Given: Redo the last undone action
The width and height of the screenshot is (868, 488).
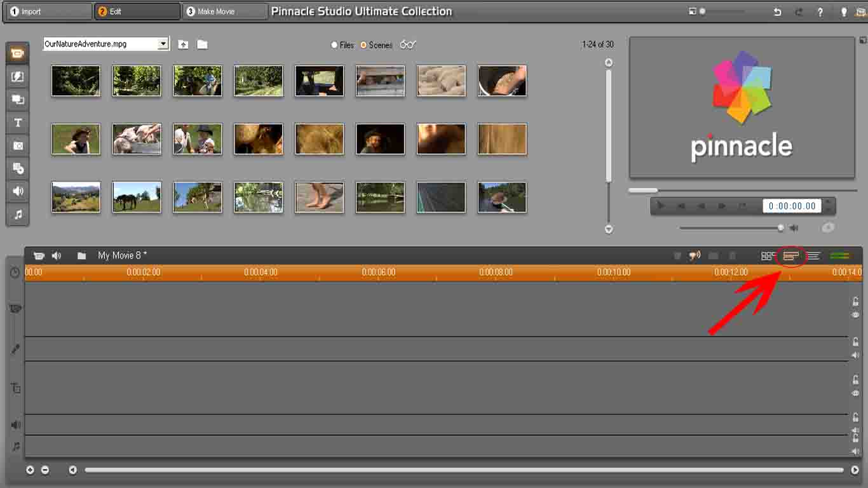Looking at the screenshot, I should (799, 12).
